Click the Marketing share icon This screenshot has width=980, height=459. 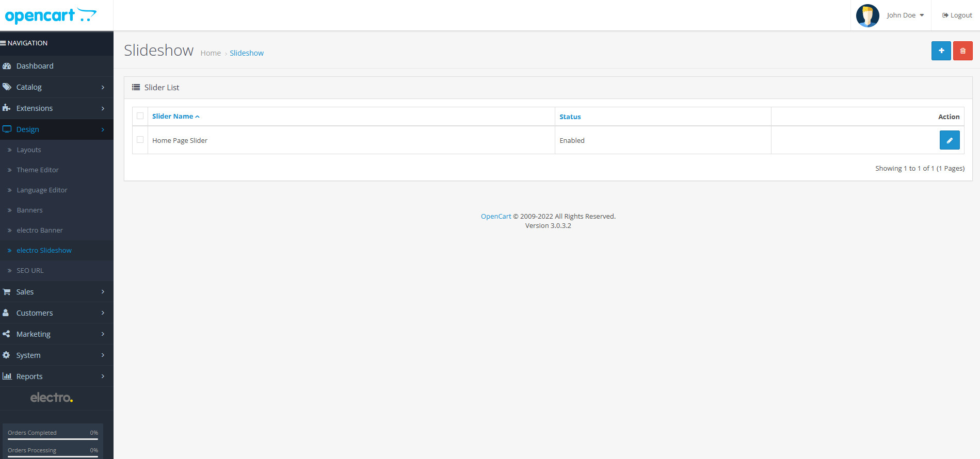point(6,334)
